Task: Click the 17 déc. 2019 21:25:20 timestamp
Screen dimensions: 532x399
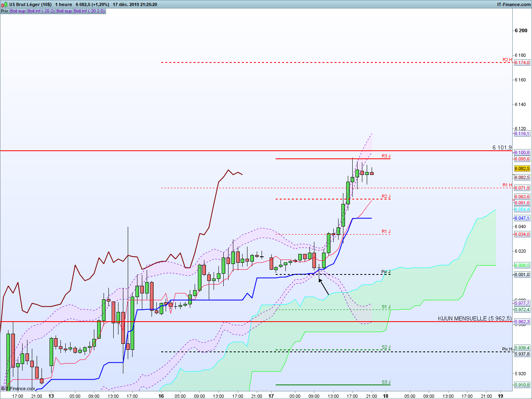Action: click(135, 4)
